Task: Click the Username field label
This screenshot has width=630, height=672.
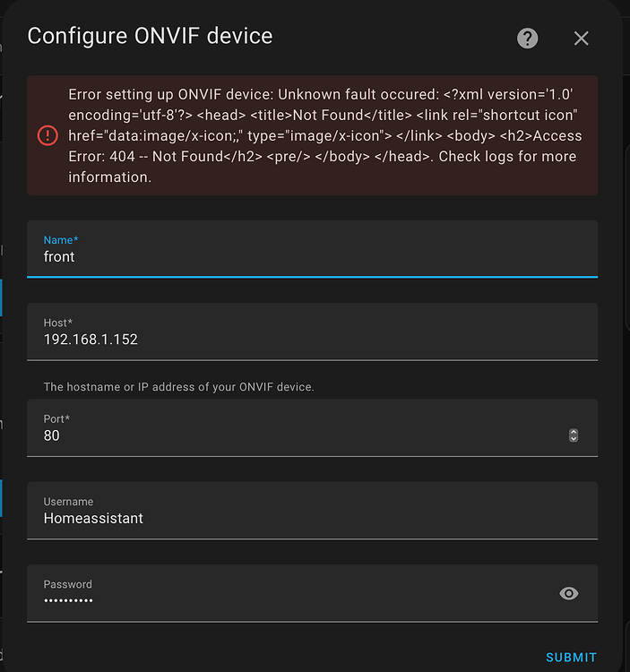Action: (x=68, y=502)
